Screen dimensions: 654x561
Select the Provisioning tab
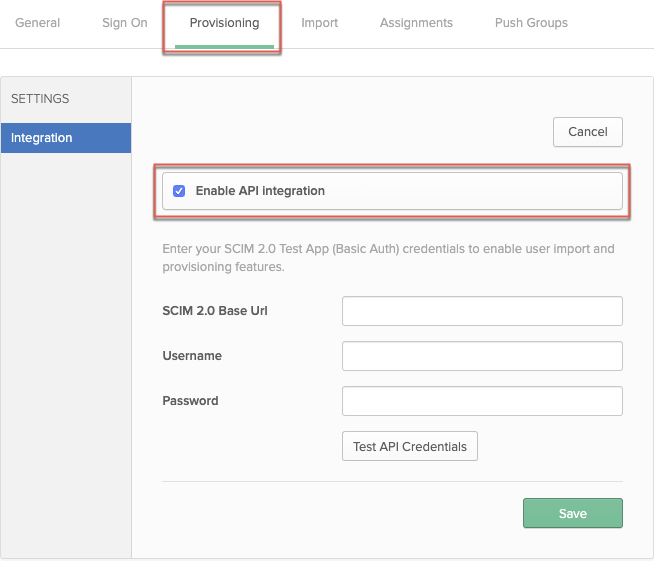[224, 23]
